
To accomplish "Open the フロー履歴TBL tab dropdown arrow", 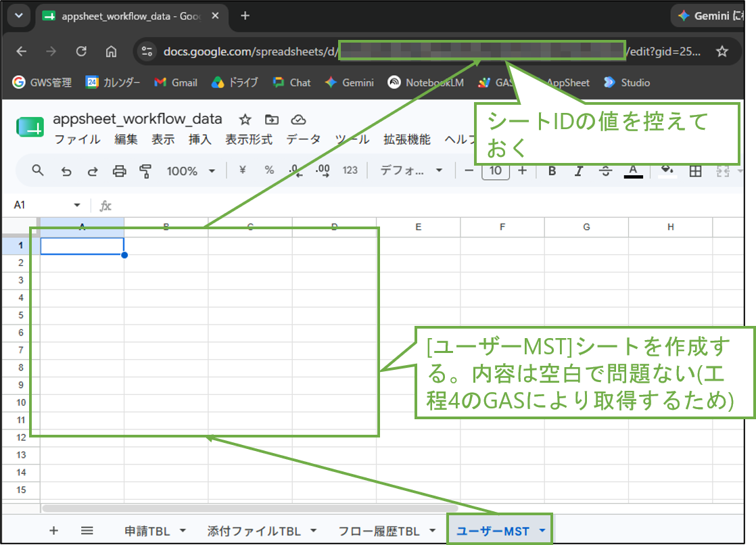I will click(x=433, y=531).
